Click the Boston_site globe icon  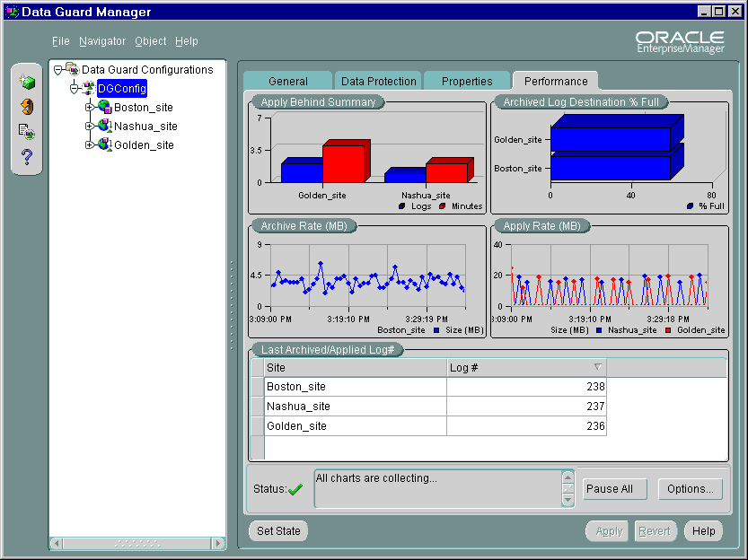(x=104, y=107)
